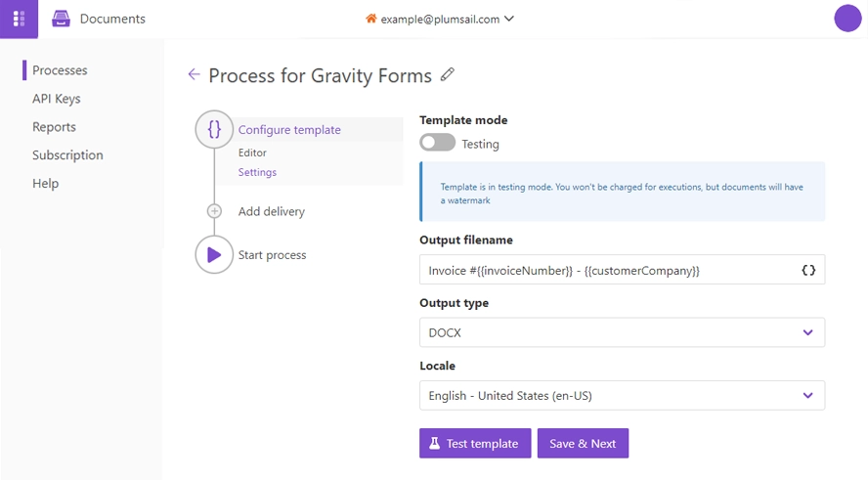Click into the Output filename input field
The width and height of the screenshot is (868, 480).
point(623,270)
